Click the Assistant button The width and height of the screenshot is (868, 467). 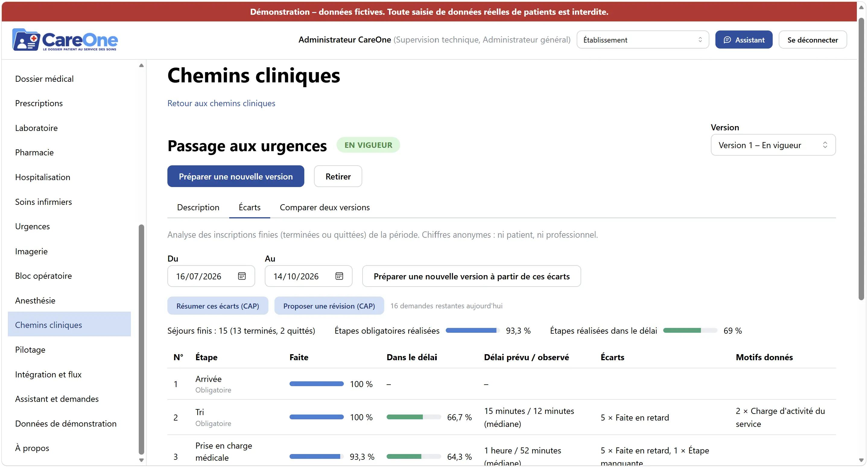744,40
